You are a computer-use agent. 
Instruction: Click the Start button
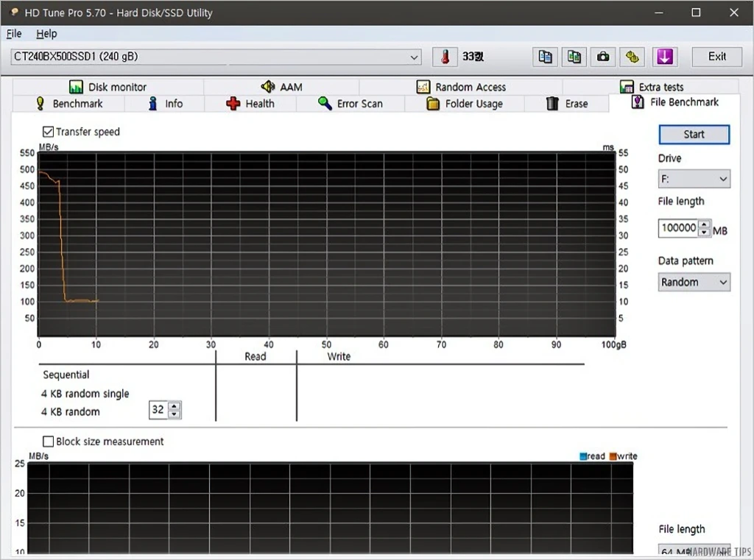(694, 135)
